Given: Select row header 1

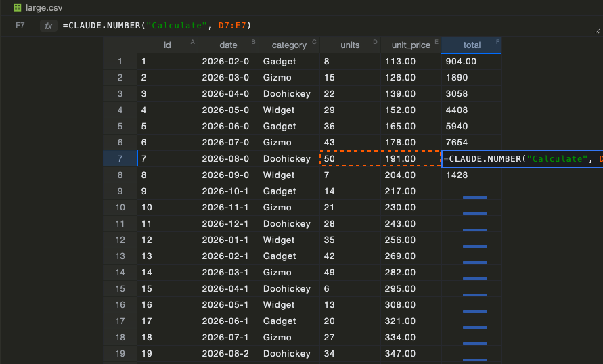Looking at the screenshot, I should pyautogui.click(x=120, y=62).
